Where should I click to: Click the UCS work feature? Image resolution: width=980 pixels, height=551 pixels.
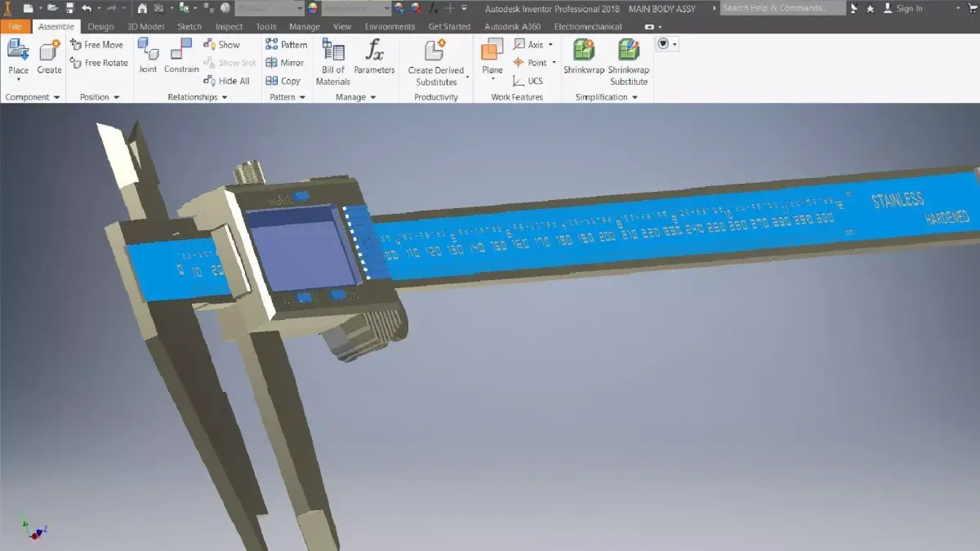point(528,81)
